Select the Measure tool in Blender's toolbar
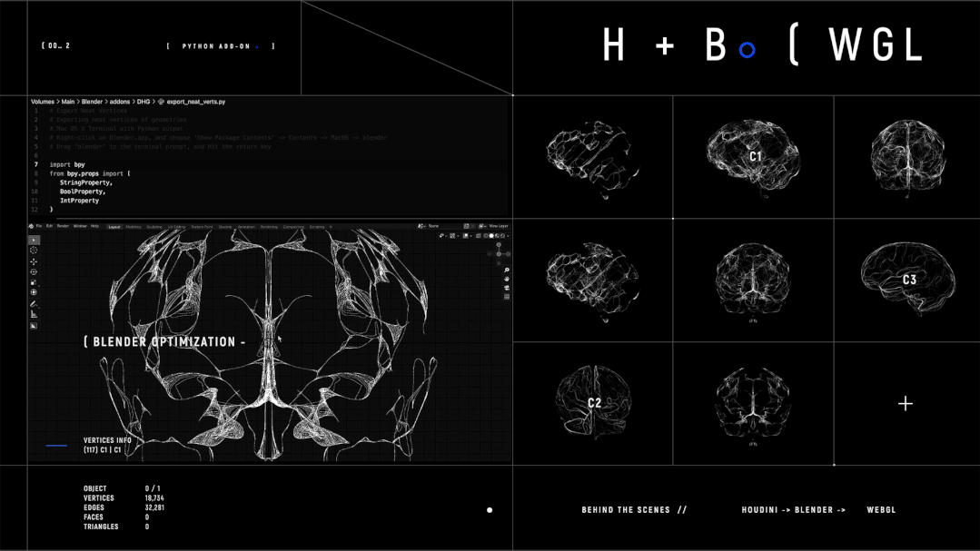The height and width of the screenshot is (551, 980). click(x=34, y=315)
